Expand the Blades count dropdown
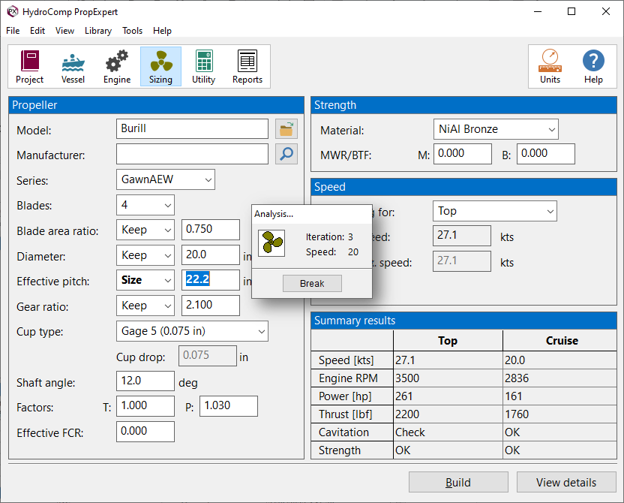624x503 pixels. 145,205
